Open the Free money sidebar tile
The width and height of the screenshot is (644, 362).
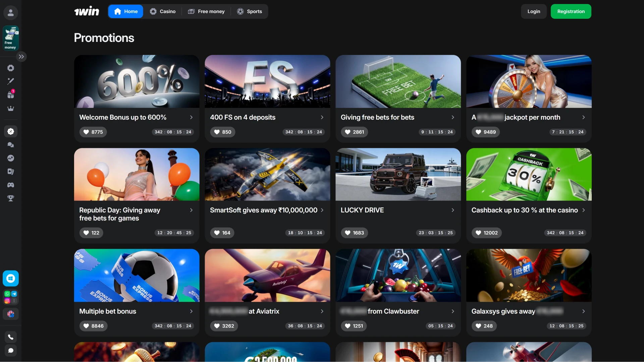pos(11,38)
